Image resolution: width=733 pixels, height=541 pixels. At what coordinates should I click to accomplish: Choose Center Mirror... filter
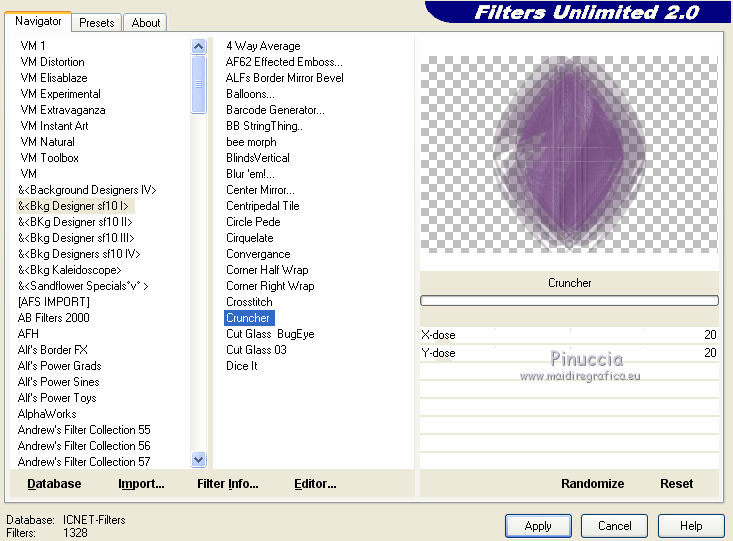260,190
